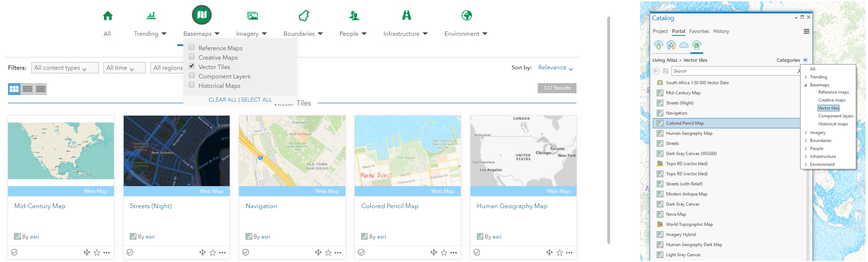The height and width of the screenshot is (262, 868).
Task: Open the Infrastructure dropdown arrow
Action: click(425, 34)
